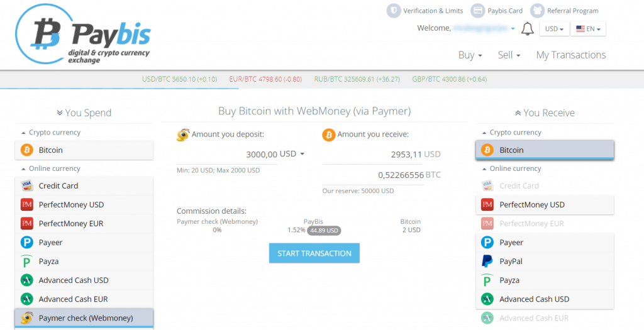Click 'Our reserve: 50000 USD' text
The image size is (644, 330).
pos(358,191)
